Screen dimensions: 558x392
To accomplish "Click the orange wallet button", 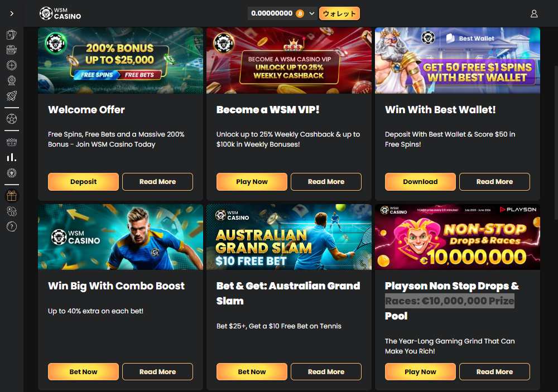I will [339, 13].
